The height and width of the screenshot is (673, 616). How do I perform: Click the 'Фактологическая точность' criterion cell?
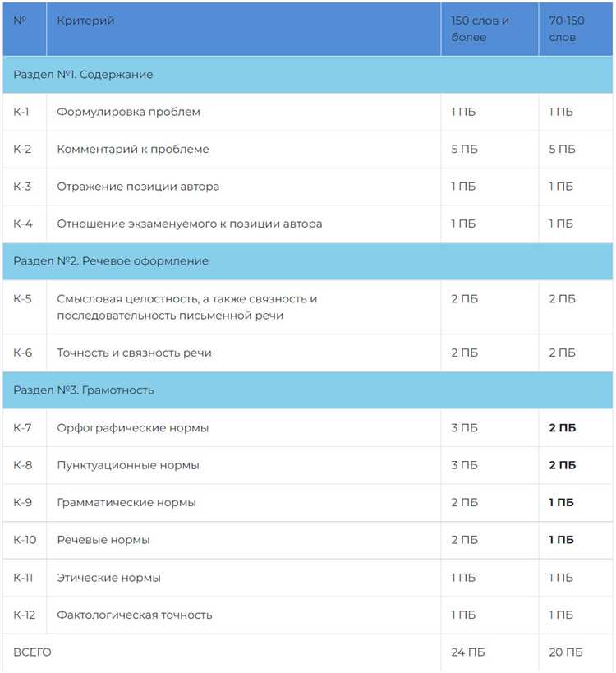pos(135,615)
